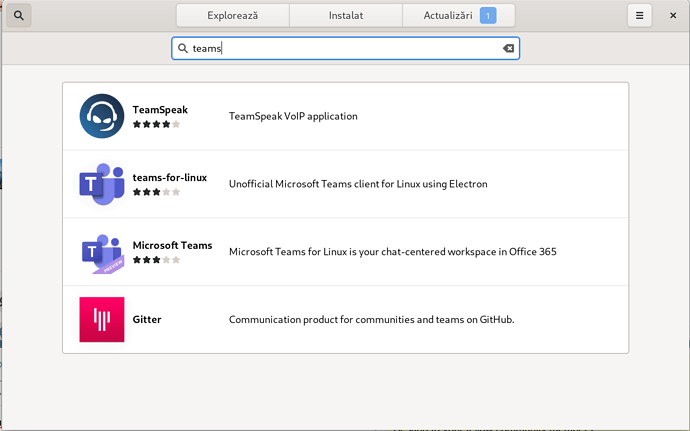
Task: Click the Gitter pink icon
Action: click(102, 320)
